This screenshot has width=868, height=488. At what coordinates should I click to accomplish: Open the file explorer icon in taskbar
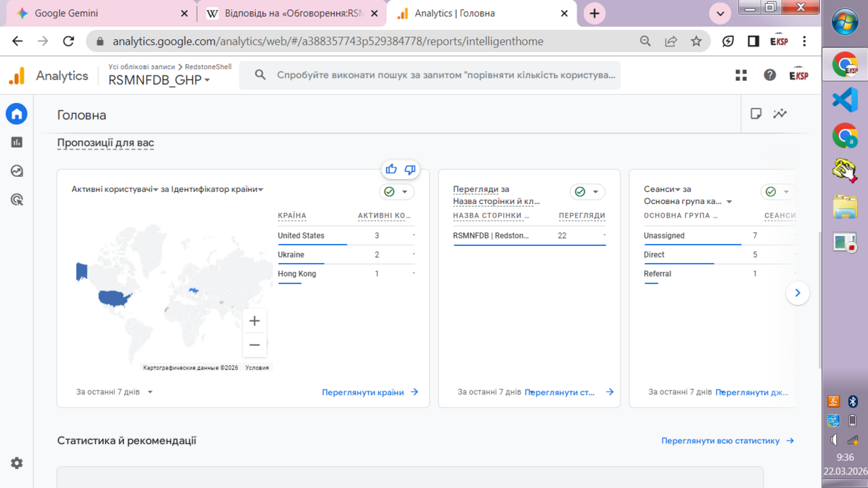pyautogui.click(x=845, y=206)
